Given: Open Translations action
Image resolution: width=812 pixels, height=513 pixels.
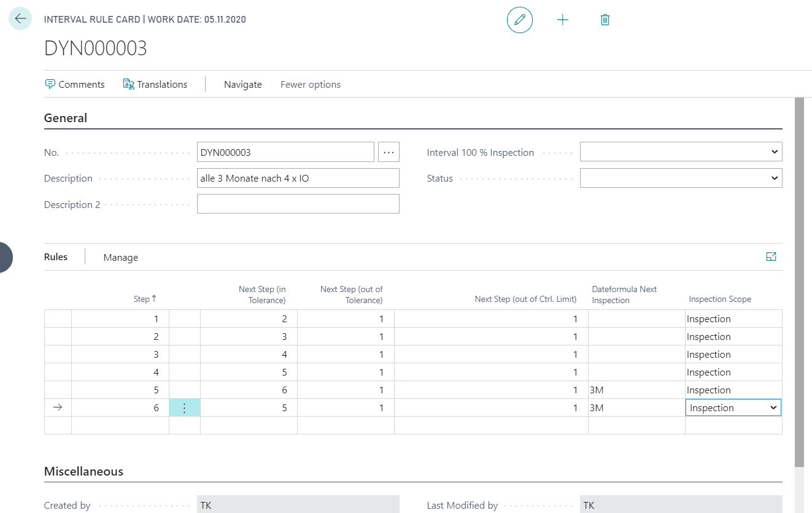Looking at the screenshot, I should (155, 85).
